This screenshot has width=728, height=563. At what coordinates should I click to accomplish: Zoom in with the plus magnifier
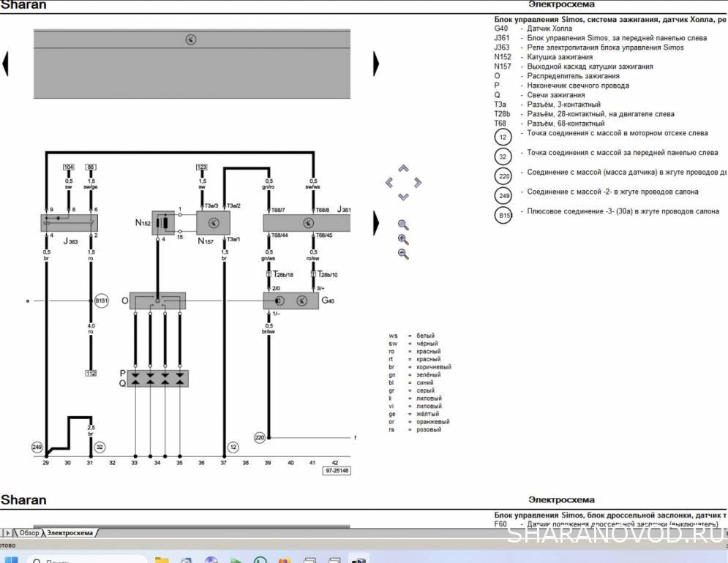(x=403, y=240)
